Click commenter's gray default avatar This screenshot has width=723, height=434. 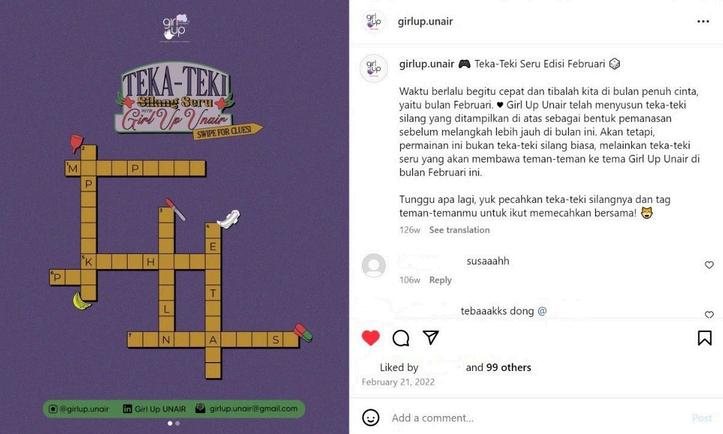tap(373, 265)
